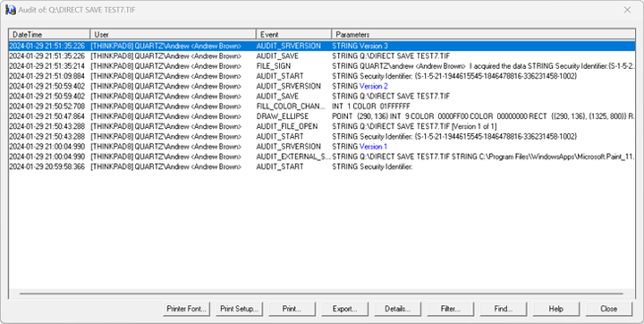Open the blue Version 2 link

tap(373, 86)
